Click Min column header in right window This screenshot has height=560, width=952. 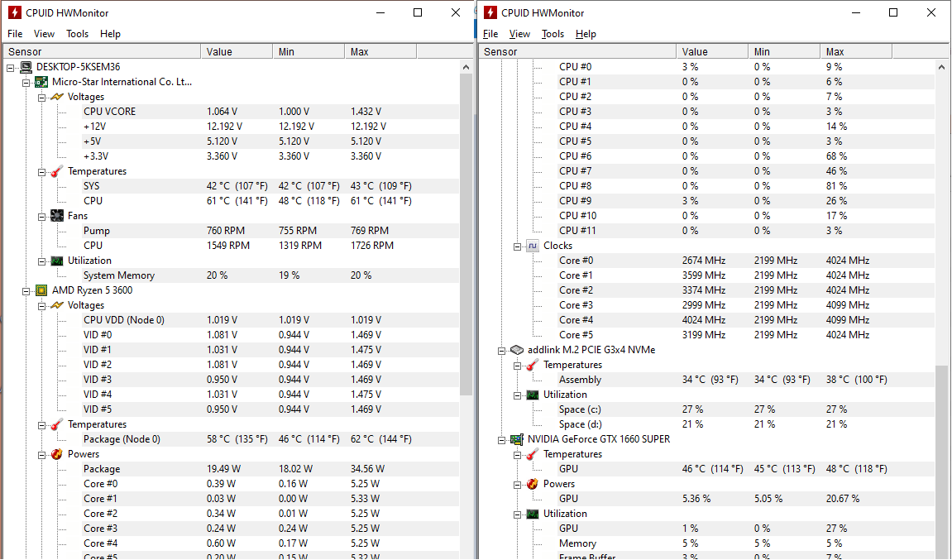[x=784, y=51]
